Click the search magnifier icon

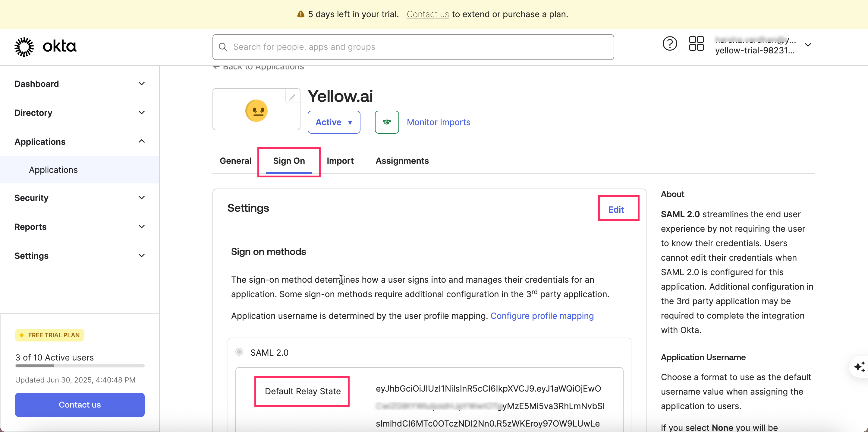(223, 47)
